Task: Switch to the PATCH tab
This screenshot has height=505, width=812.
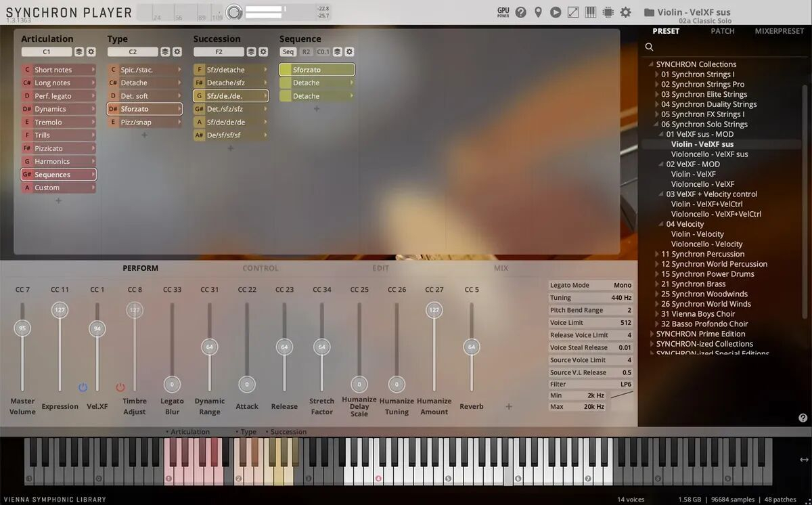Action: [x=722, y=31]
